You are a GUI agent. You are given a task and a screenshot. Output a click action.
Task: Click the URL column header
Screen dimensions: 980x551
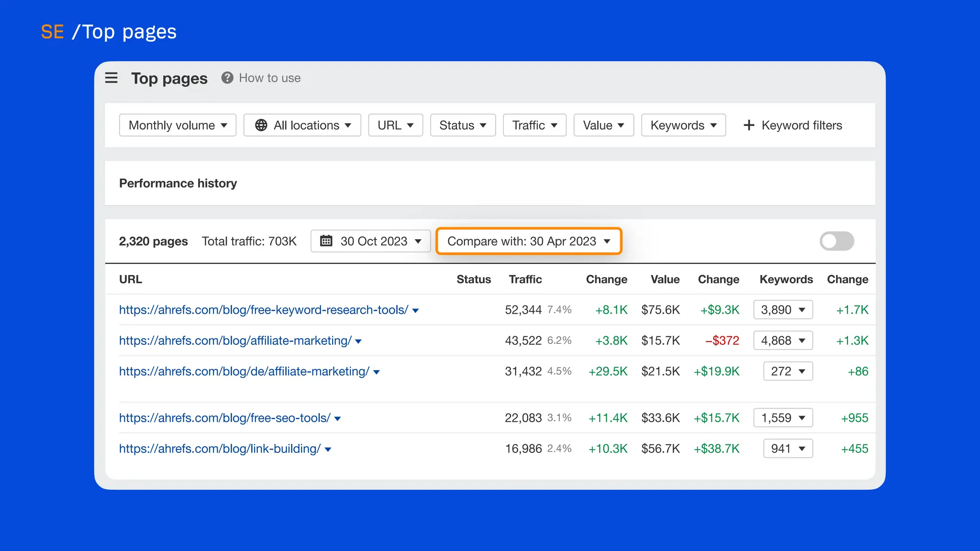(131, 279)
